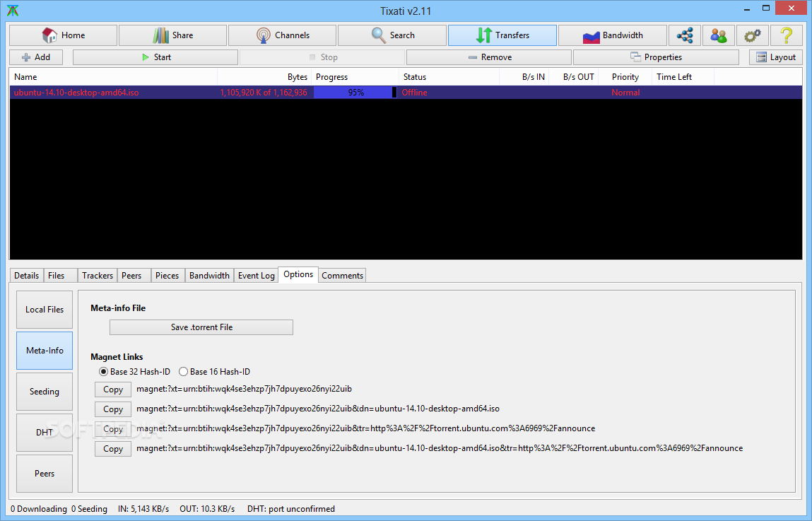812x521 pixels.
Task: Add a new transfer
Action: (x=36, y=57)
